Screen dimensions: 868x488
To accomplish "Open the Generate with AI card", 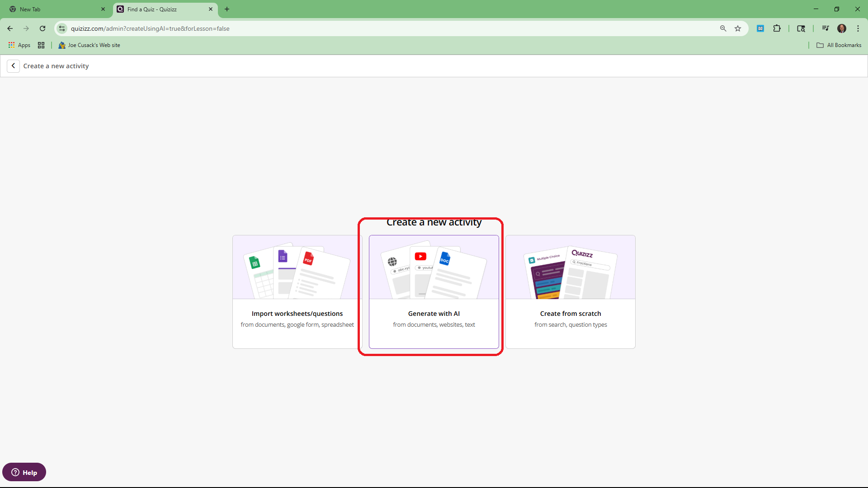I will (434, 291).
